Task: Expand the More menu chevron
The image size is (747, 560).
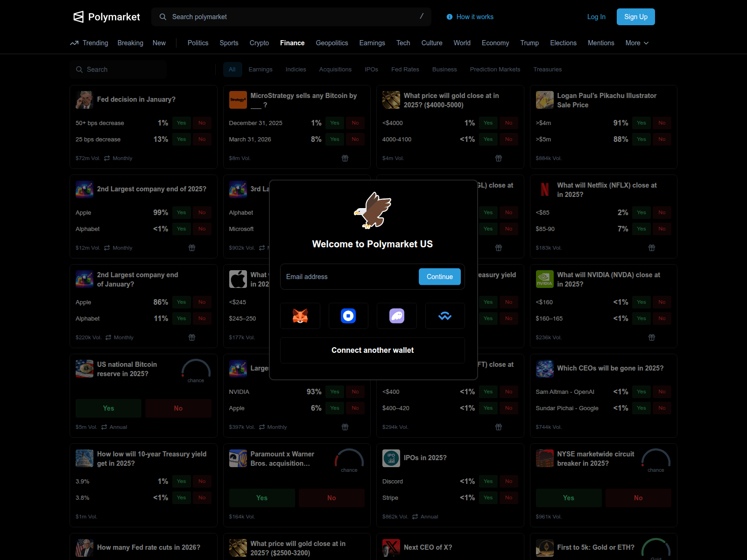Action: pyautogui.click(x=646, y=43)
